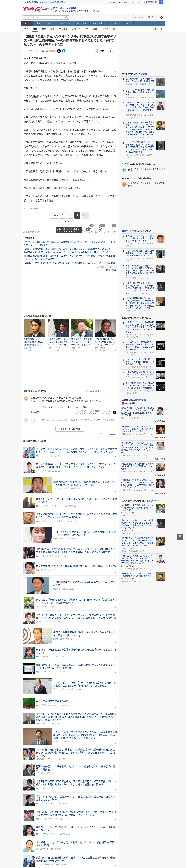Open the マイページ link
Image resolution: width=186 pixels, height=868 pixels.
139,17
